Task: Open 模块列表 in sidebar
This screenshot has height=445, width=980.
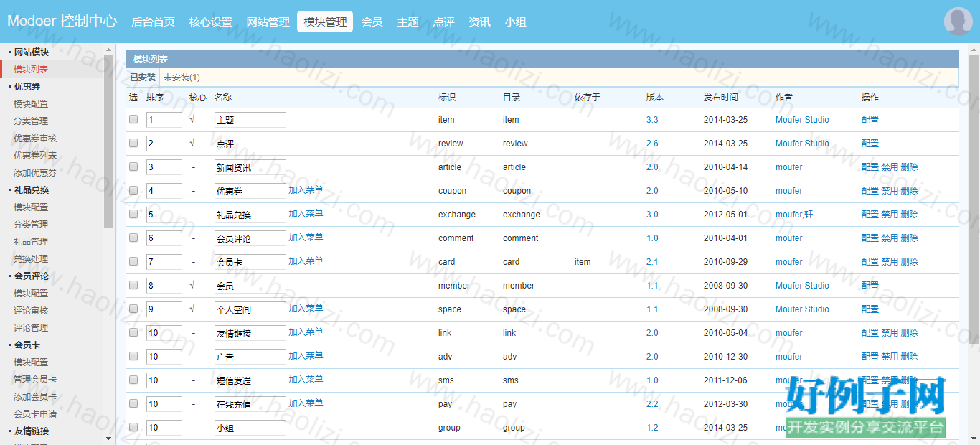Action: (31, 70)
